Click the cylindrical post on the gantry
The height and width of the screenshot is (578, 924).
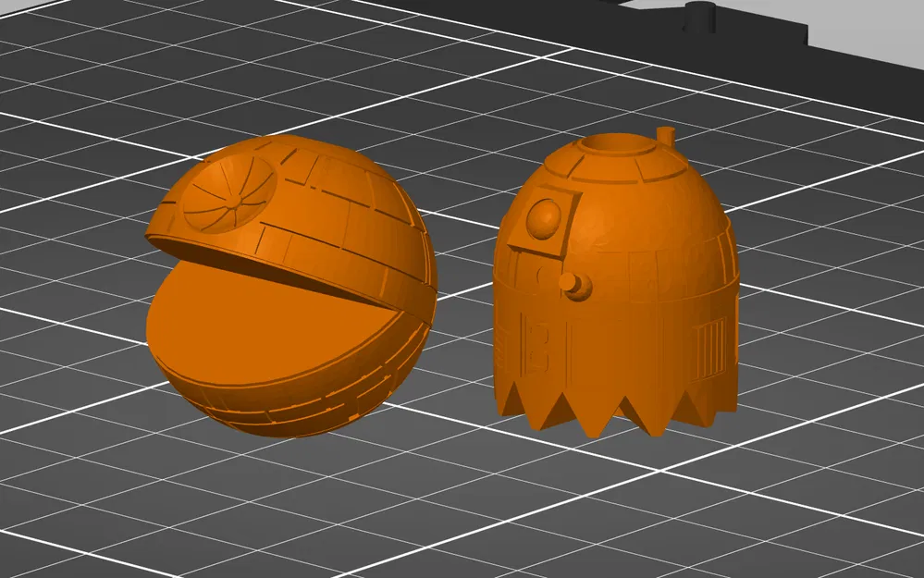click(x=701, y=17)
